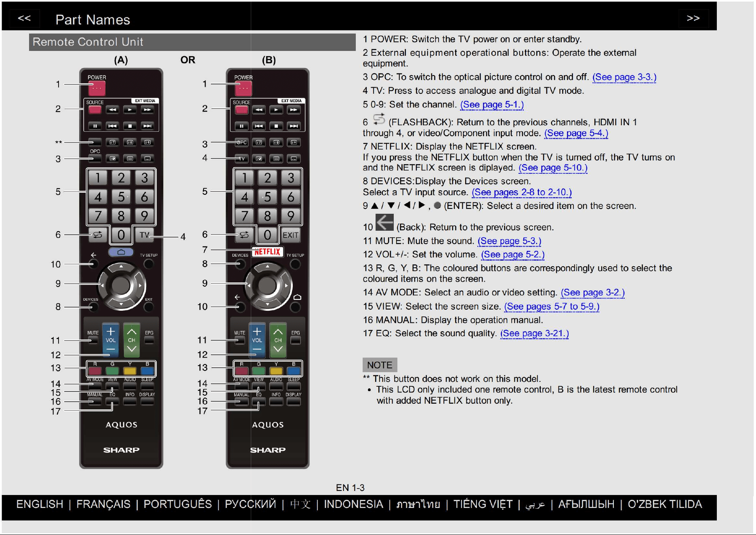Click VOL plus on remote A
Image resolution: width=756 pixels, height=535 pixels.
(111, 332)
